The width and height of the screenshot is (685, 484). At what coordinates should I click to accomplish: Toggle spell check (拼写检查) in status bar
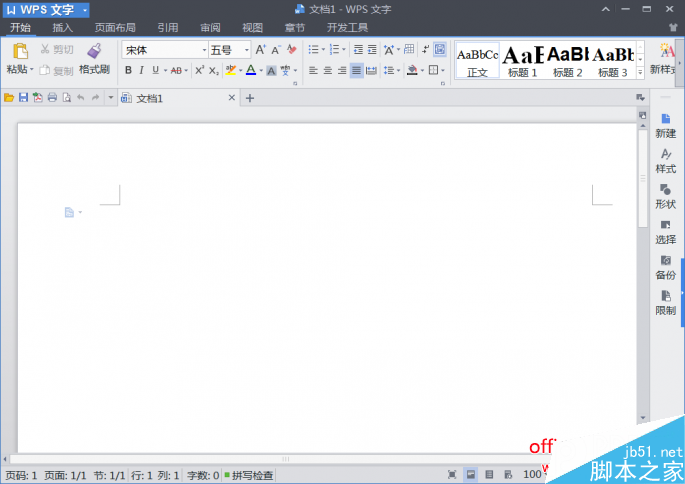248,475
